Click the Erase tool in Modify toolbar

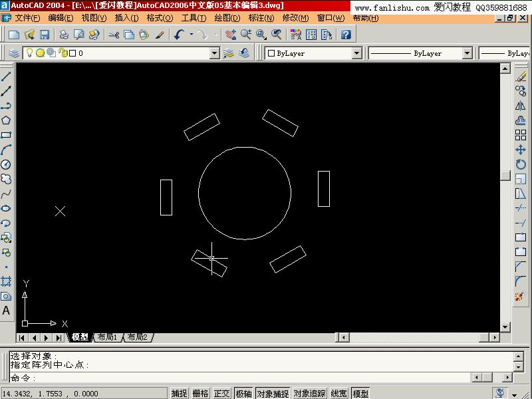521,76
